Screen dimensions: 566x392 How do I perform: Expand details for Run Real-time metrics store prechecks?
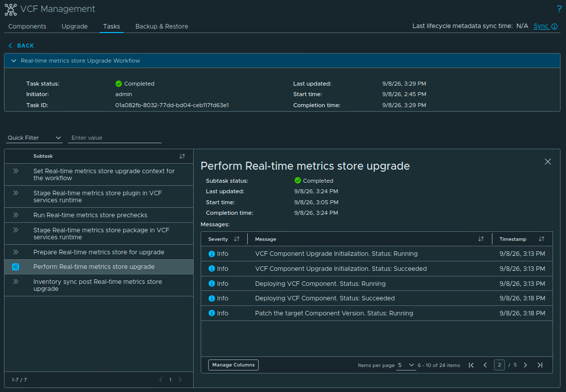pyautogui.click(x=16, y=215)
